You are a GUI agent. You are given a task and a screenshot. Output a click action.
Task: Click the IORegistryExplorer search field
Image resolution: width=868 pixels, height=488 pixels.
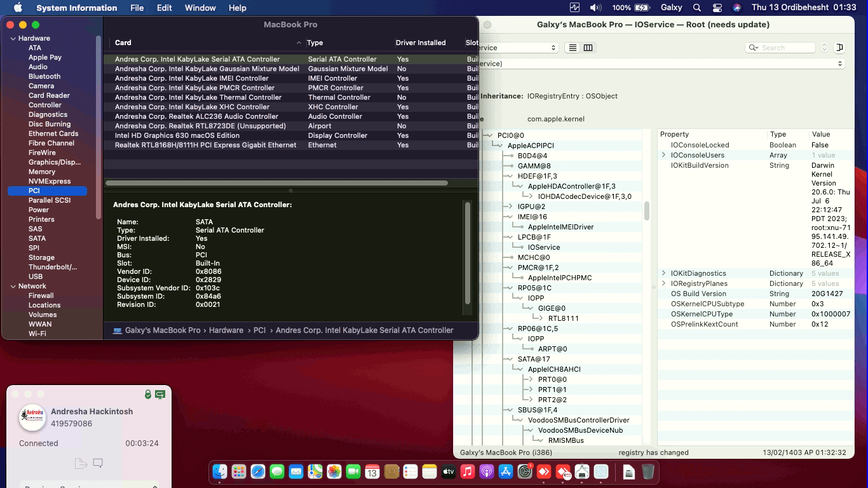pyautogui.click(x=780, y=48)
